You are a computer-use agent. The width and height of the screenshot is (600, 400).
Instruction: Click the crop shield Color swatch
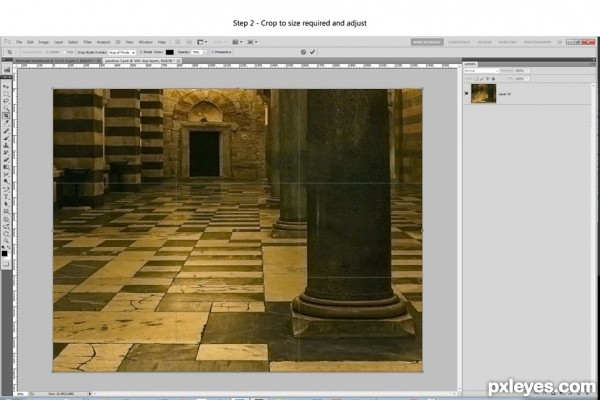point(170,52)
